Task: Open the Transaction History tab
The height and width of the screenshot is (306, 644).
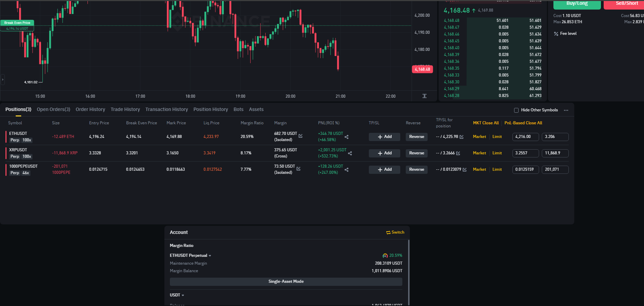Action: [x=167, y=109]
